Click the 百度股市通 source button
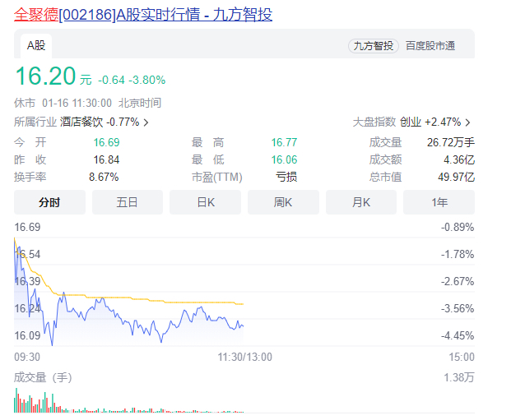 (x=430, y=46)
